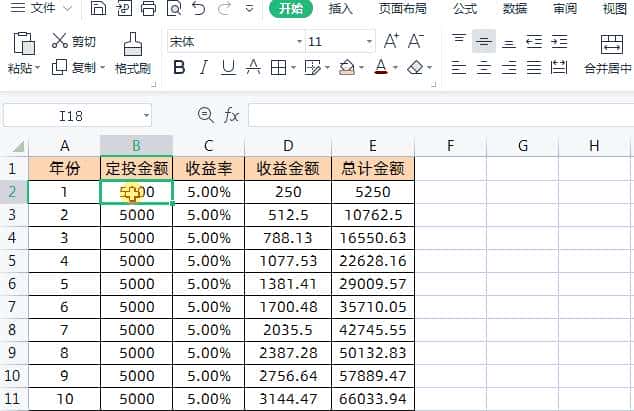Screen dimensions: 634x411
Task: Open the fx insert function dialog
Action: [231, 116]
